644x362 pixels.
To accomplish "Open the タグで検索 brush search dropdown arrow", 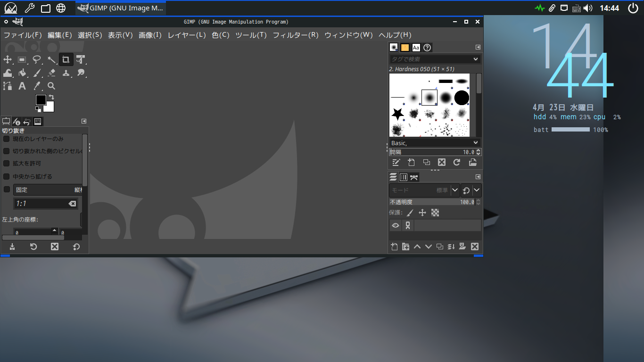I will point(475,59).
